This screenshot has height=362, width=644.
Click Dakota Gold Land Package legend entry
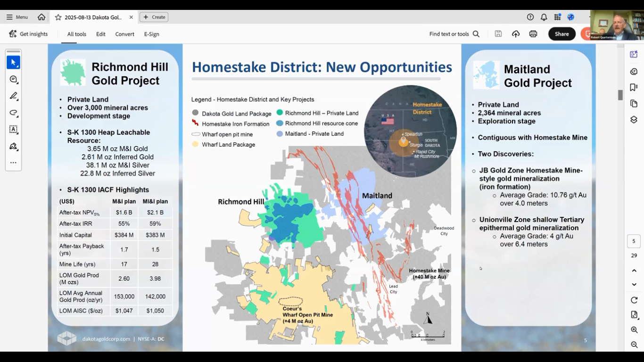pyautogui.click(x=231, y=114)
